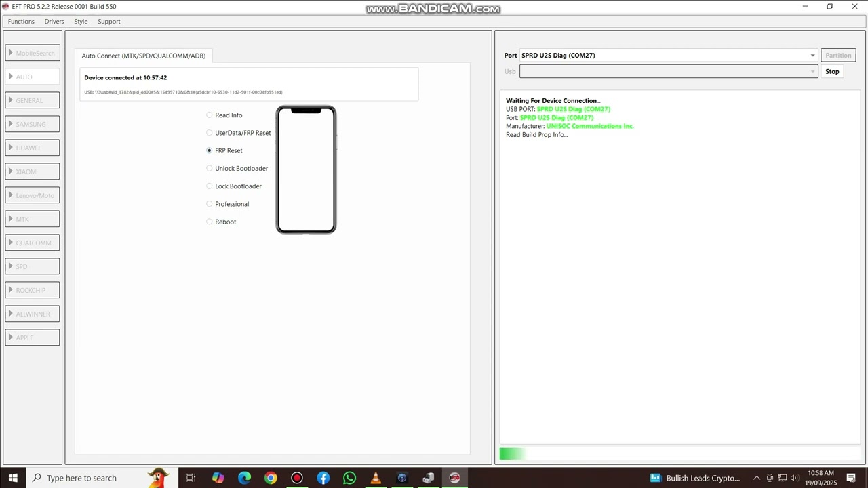Screen dimensions: 868x488
Task: Switch to EFT Pro taskbar icon
Action: click(454, 478)
